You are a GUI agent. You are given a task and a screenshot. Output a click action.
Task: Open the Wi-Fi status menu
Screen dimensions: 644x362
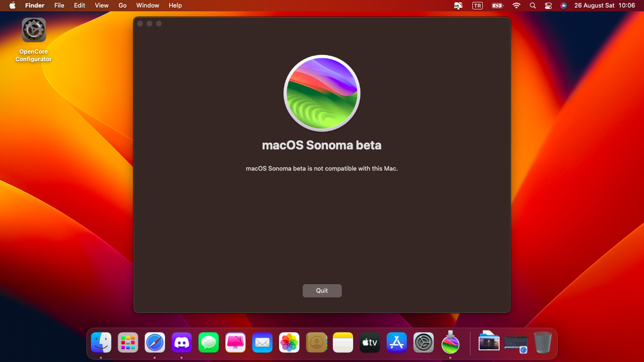tap(516, 6)
